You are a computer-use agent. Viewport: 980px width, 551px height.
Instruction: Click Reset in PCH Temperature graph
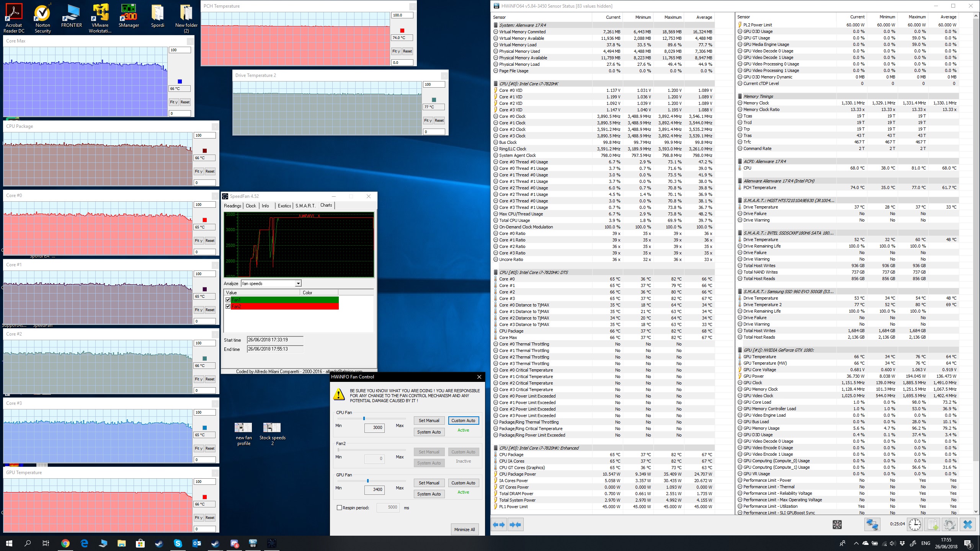click(407, 51)
